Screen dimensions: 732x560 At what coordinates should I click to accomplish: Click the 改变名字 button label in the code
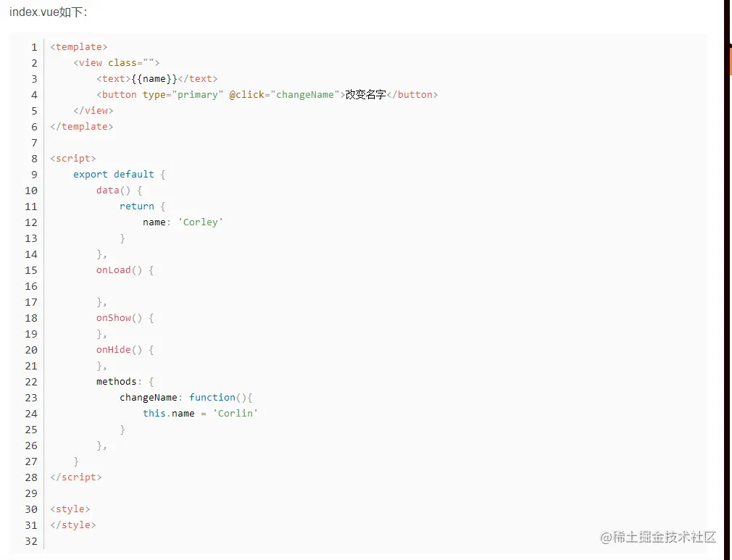coord(365,95)
